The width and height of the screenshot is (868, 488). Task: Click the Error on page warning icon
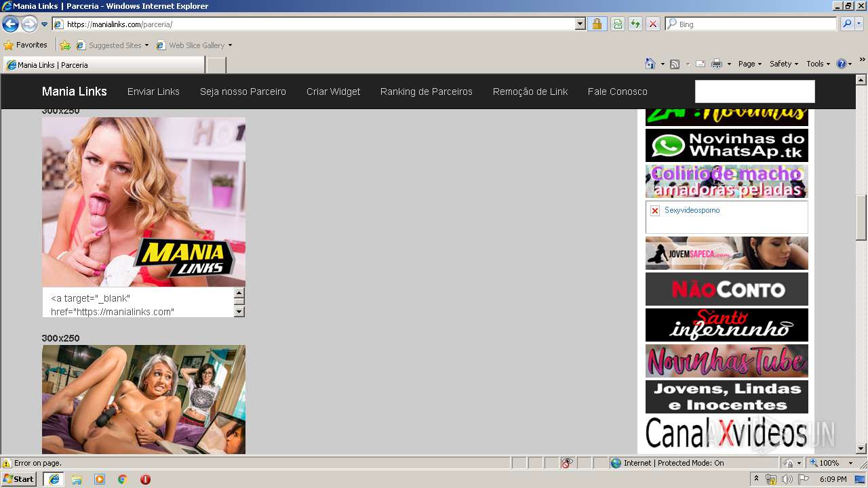click(x=7, y=464)
